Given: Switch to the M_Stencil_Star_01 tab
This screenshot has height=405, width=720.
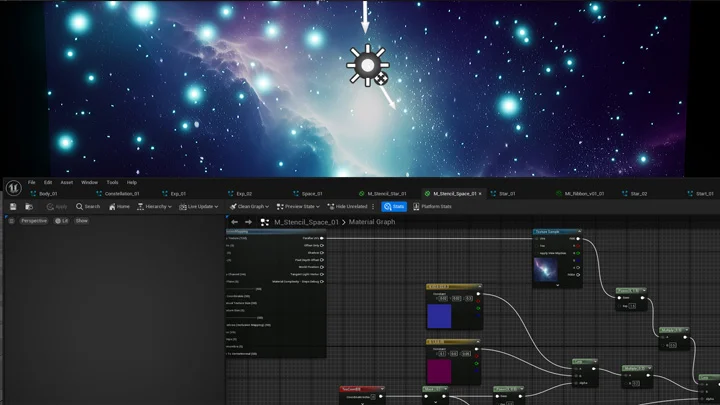Looking at the screenshot, I should pos(382,194).
